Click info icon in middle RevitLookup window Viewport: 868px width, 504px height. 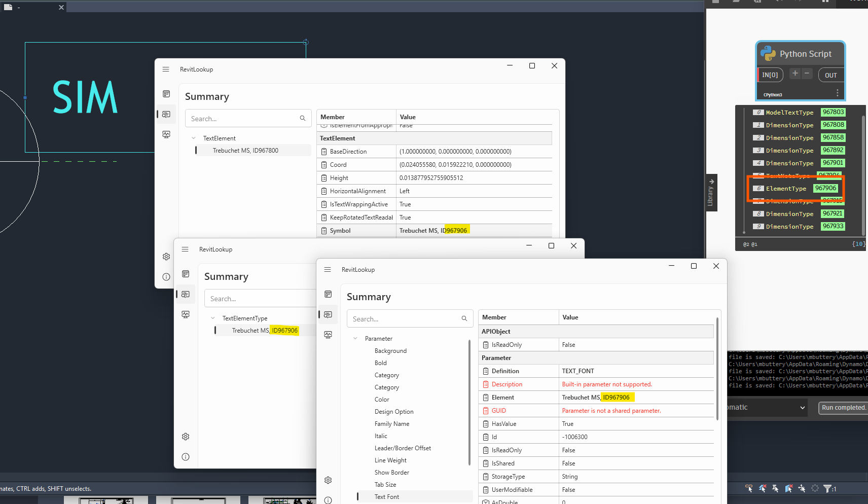pyautogui.click(x=186, y=457)
